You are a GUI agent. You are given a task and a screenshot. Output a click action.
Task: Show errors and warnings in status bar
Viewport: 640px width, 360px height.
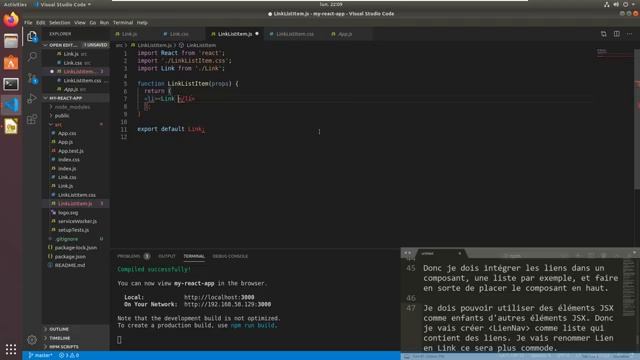[69, 356]
